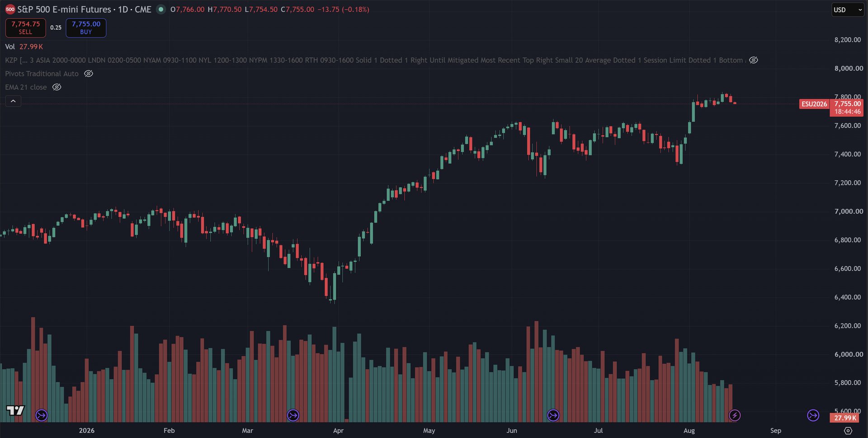The height and width of the screenshot is (438, 868).
Task: Click the close price value C7,755.00
Action: tap(297, 10)
